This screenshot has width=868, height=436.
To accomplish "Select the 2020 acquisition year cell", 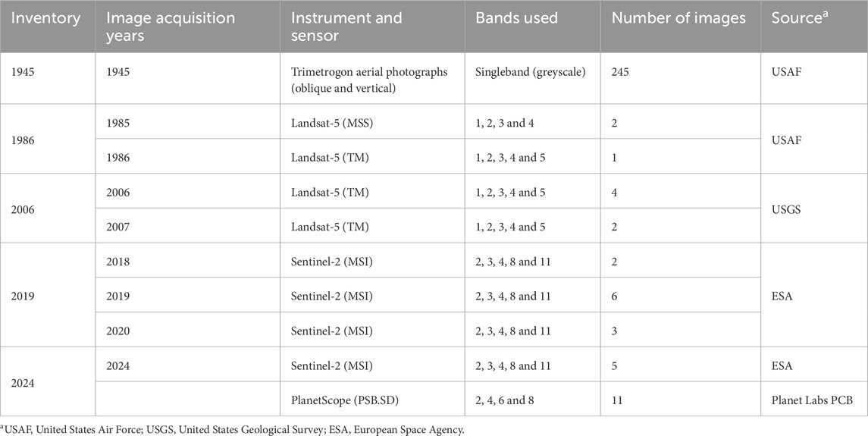I will (119, 331).
